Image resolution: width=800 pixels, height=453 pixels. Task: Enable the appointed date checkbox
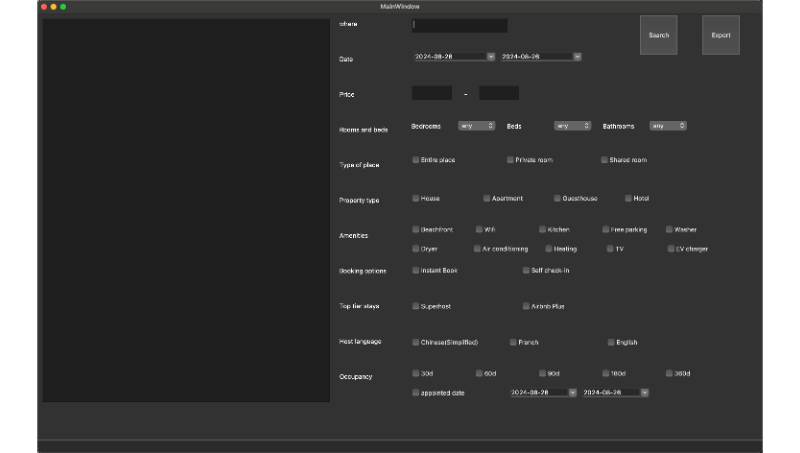pyautogui.click(x=416, y=393)
